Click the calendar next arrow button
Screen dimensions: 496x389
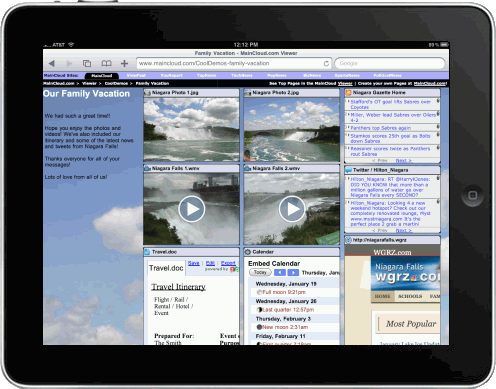293,273
